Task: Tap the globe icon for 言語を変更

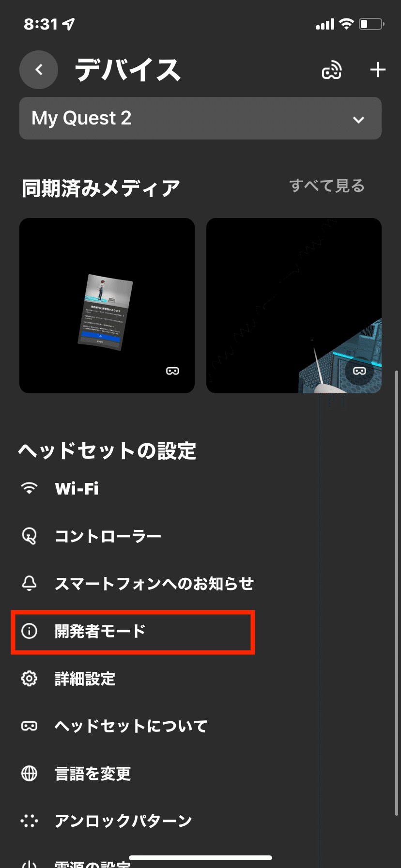Action: click(29, 774)
